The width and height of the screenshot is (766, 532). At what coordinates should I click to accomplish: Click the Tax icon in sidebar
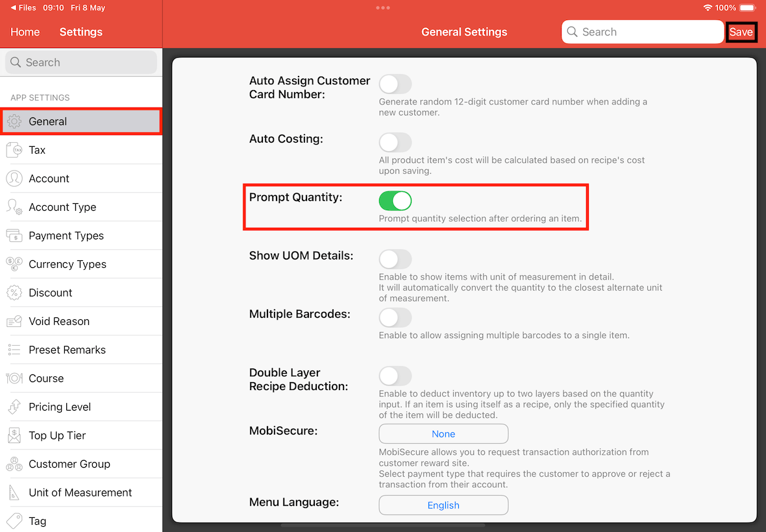14,150
